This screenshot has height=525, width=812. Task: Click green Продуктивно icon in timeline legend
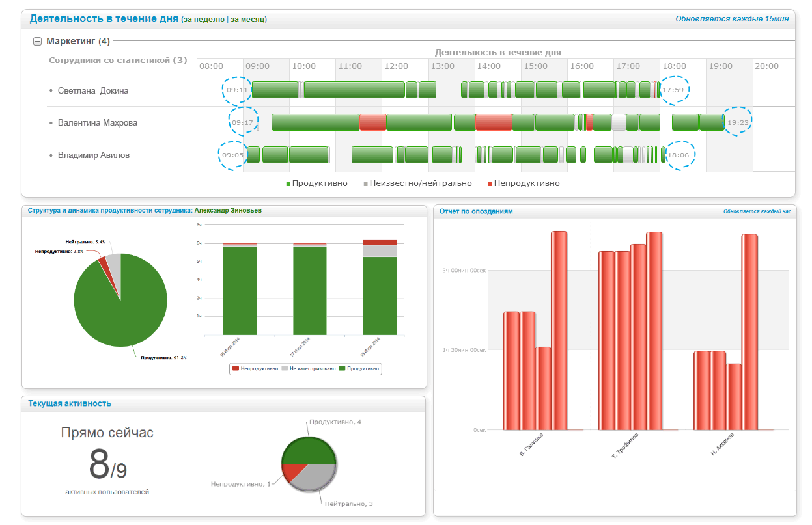tap(288, 184)
